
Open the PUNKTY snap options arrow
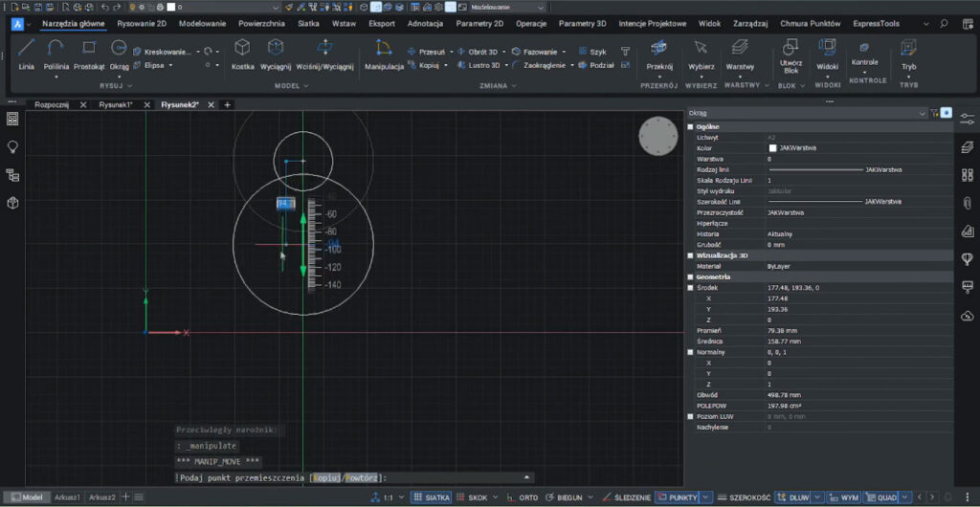(706, 497)
